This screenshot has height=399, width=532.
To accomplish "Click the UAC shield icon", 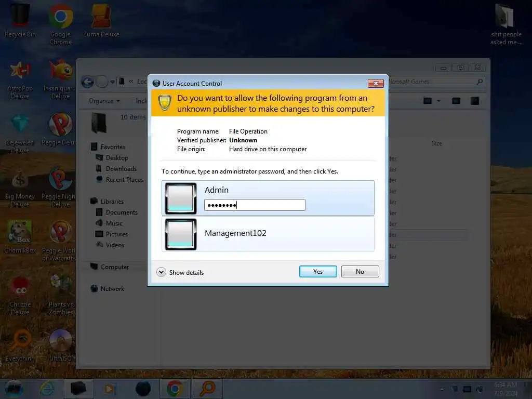I will 165,102.
